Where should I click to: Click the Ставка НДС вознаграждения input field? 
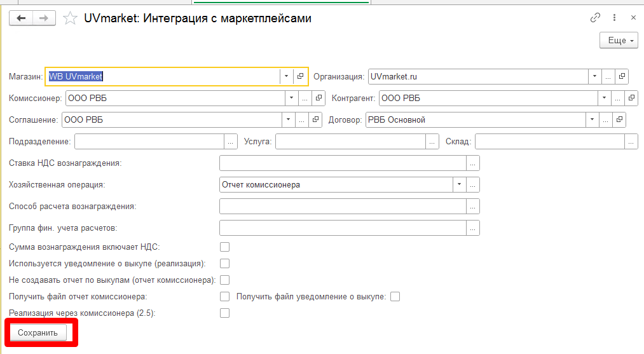(x=343, y=163)
